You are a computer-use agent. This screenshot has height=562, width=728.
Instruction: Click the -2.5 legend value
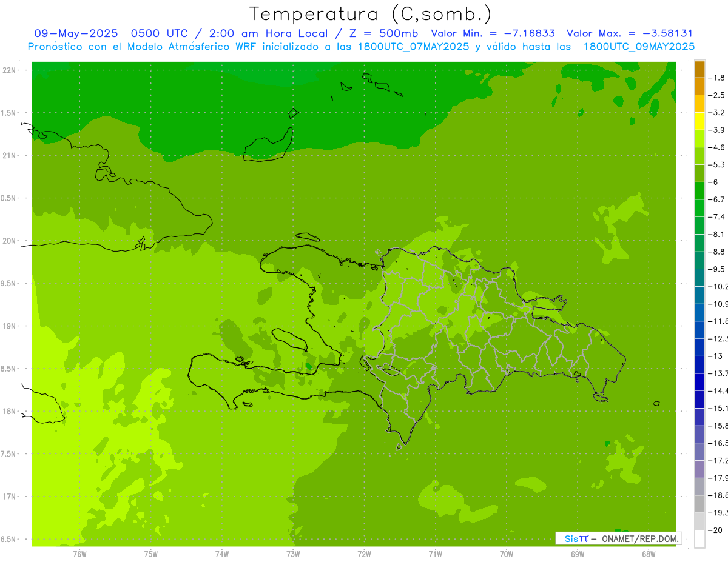pos(716,95)
